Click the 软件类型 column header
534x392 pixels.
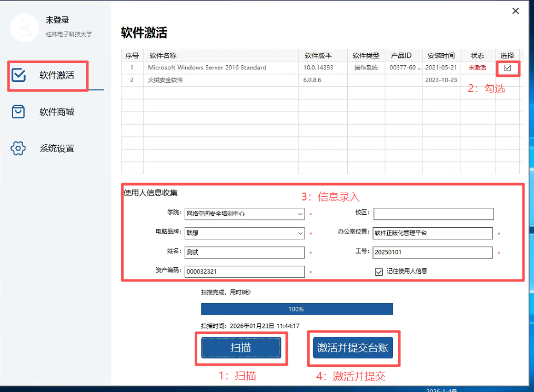tap(366, 56)
